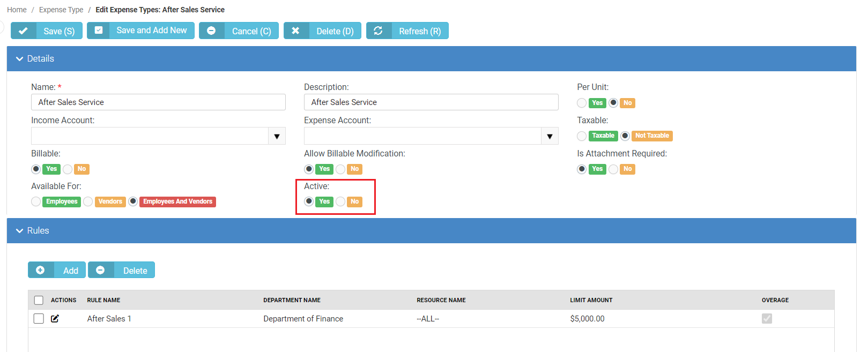This screenshot has width=868, height=352.
Task: Open edit pencil for After Sales 1 rule
Action: tap(55, 319)
